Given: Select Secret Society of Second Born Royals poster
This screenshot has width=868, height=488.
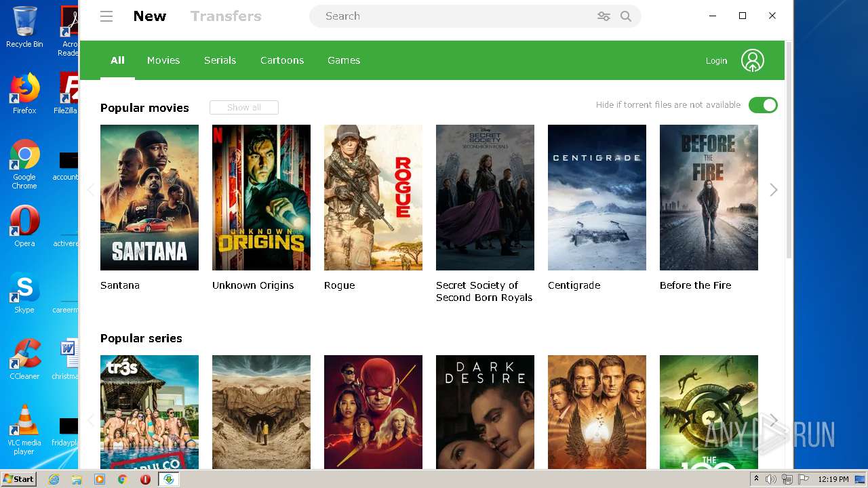Looking at the screenshot, I should (x=485, y=197).
